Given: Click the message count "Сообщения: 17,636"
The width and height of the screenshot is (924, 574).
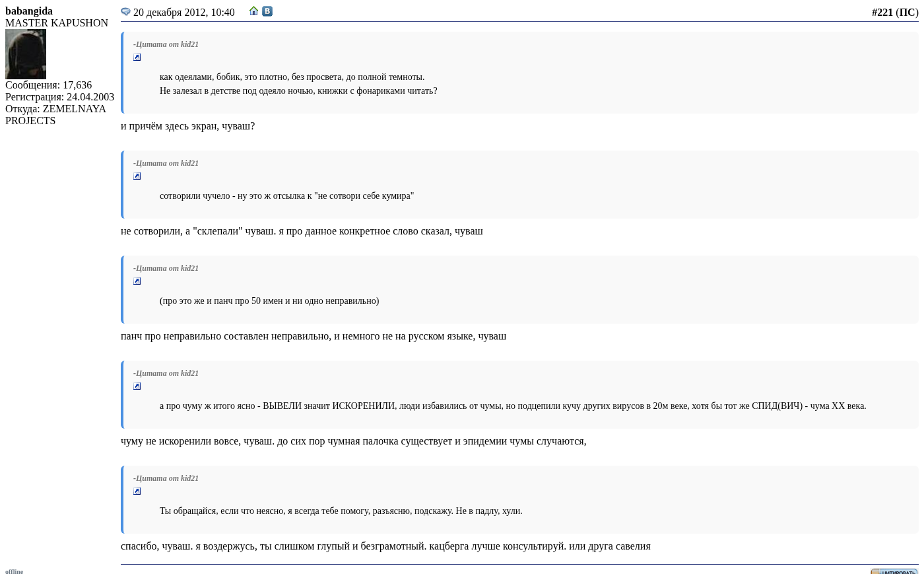Looking at the screenshot, I should (x=48, y=85).
